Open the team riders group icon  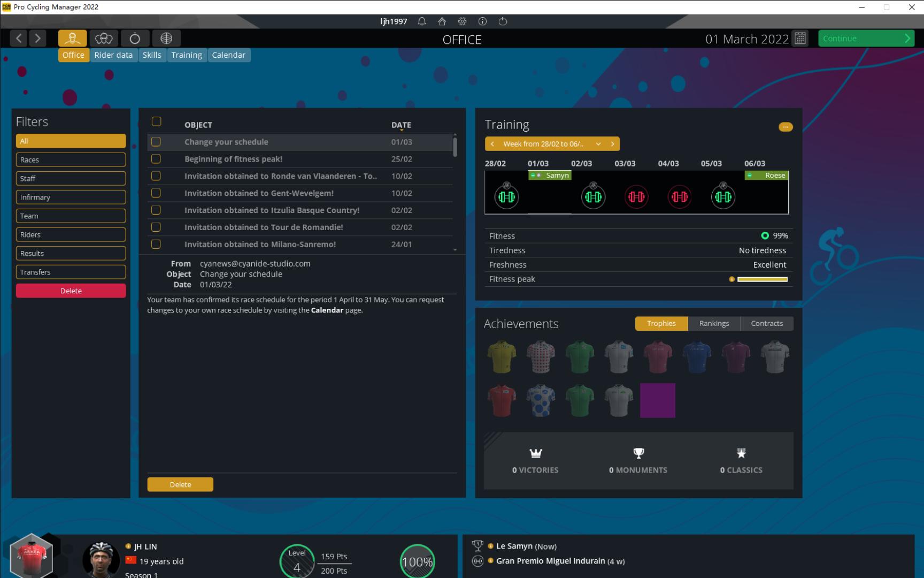[104, 39]
